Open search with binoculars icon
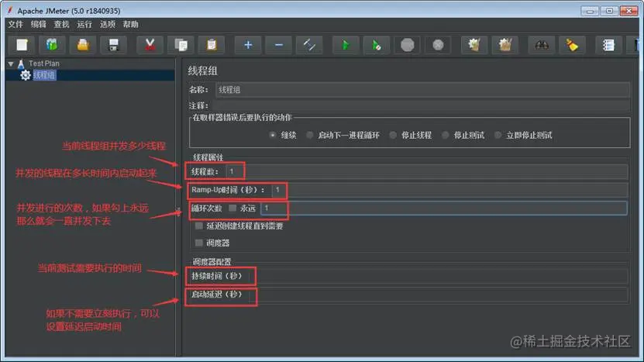This screenshot has height=362, width=644. coord(542,45)
